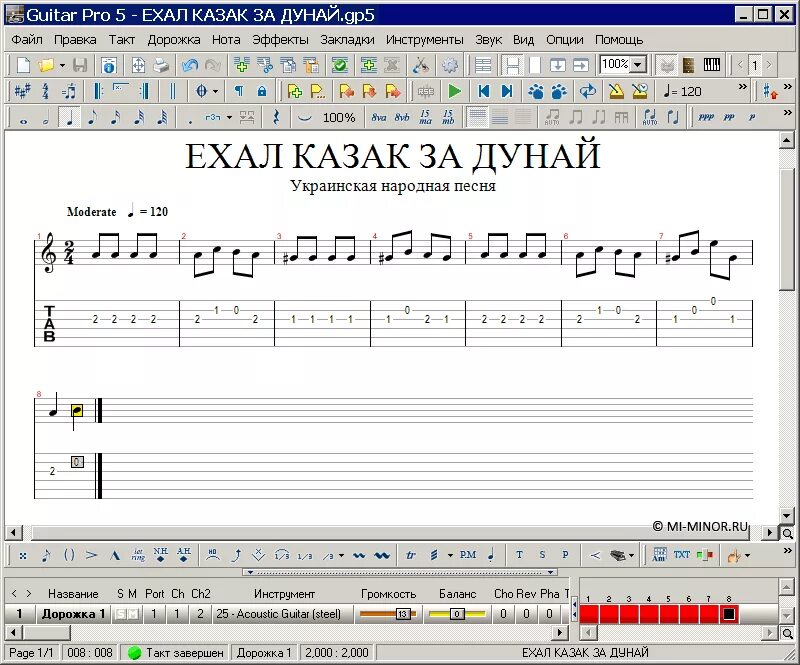Insert text with the TXT icon
The width and height of the screenshot is (800, 665).
click(x=682, y=555)
